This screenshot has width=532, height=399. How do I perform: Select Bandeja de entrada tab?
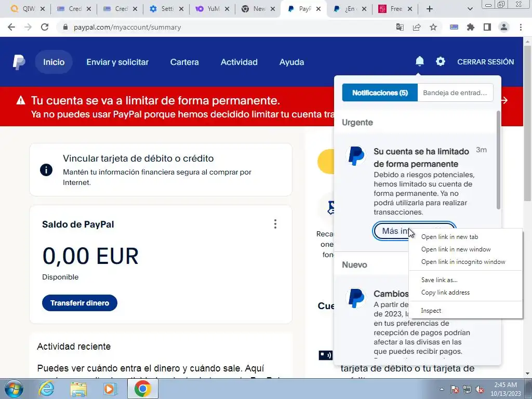coord(455,92)
